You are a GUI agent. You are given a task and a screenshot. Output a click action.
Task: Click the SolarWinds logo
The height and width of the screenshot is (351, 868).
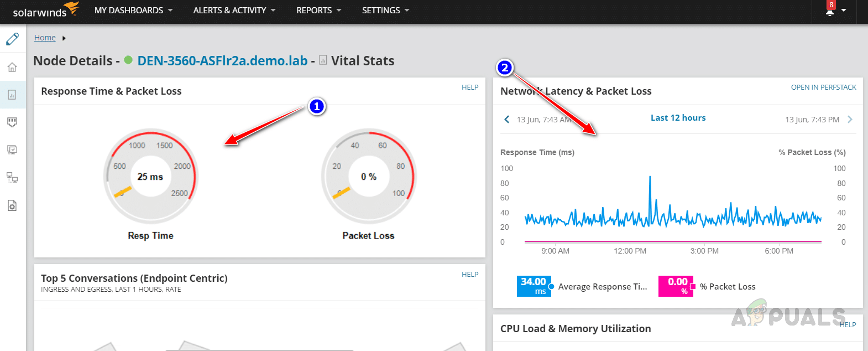tap(45, 11)
